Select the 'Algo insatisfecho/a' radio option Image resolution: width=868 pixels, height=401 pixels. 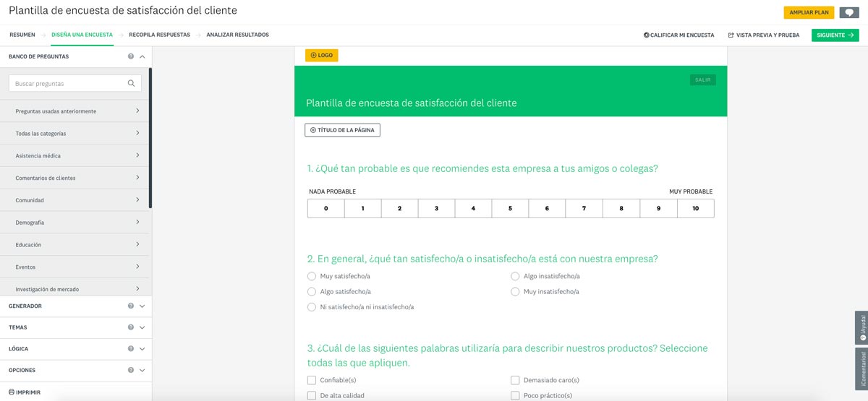coord(515,276)
